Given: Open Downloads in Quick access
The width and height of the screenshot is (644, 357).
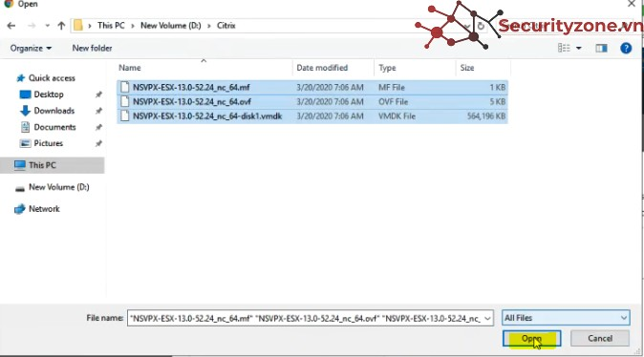Looking at the screenshot, I should point(54,111).
